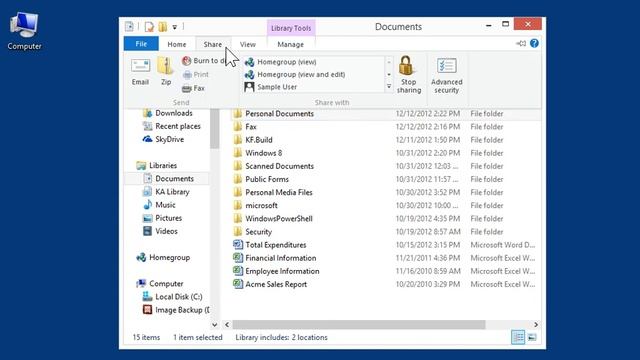The width and height of the screenshot is (640, 360).
Task: Click the New folder quick access icon
Action: click(162, 27)
